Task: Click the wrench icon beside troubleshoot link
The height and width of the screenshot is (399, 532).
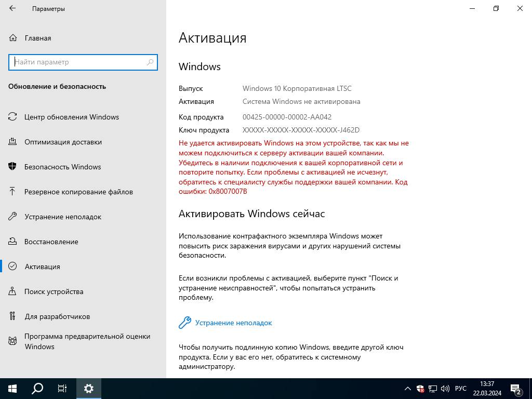Action: pos(185,323)
